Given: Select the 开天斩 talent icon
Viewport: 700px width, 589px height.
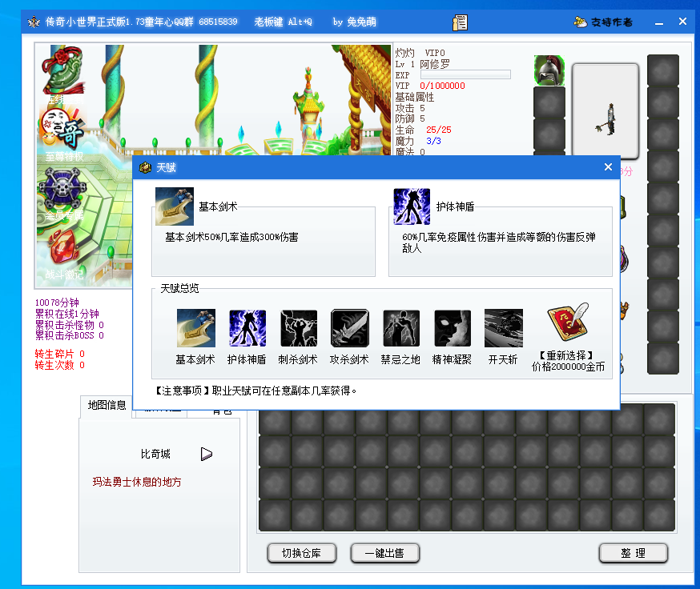Looking at the screenshot, I should tap(503, 328).
